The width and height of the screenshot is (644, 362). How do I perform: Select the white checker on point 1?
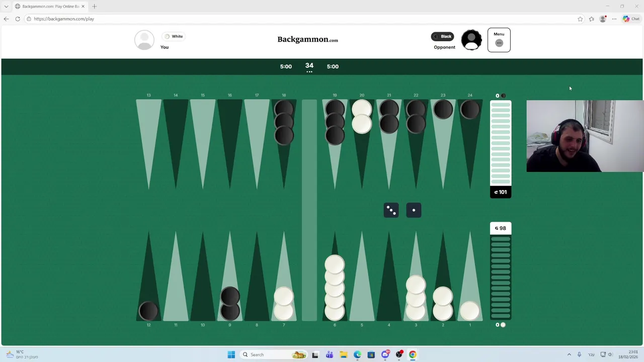tap(470, 311)
